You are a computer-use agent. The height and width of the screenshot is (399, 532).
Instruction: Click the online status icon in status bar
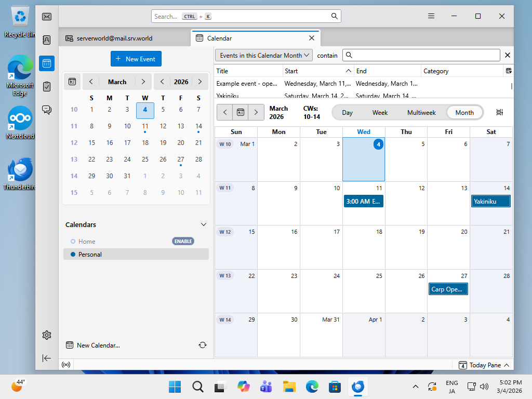pyautogui.click(x=66, y=365)
